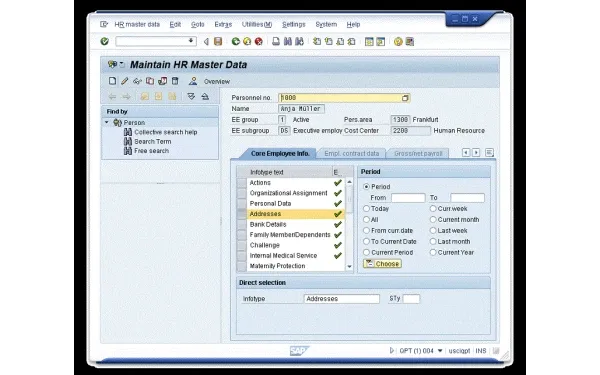The width and height of the screenshot is (600, 375).
Task: Click the period From date field
Action: click(408, 198)
